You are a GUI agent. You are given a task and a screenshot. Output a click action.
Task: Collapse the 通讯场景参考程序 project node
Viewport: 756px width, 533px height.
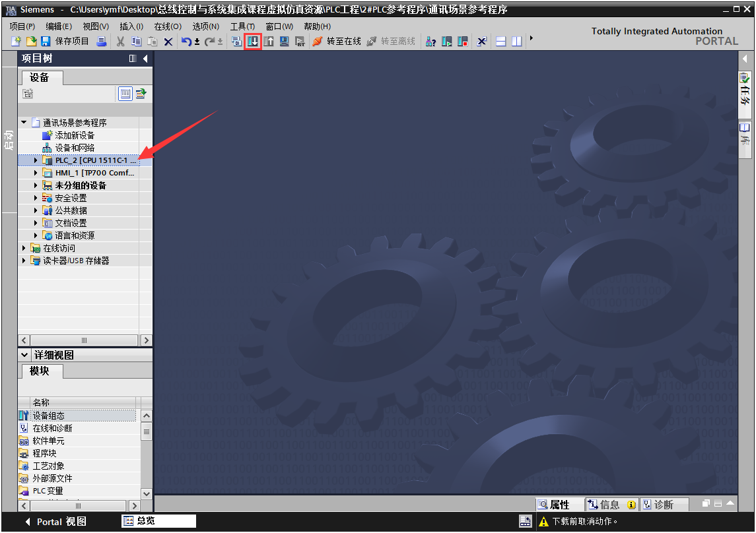[x=24, y=122]
